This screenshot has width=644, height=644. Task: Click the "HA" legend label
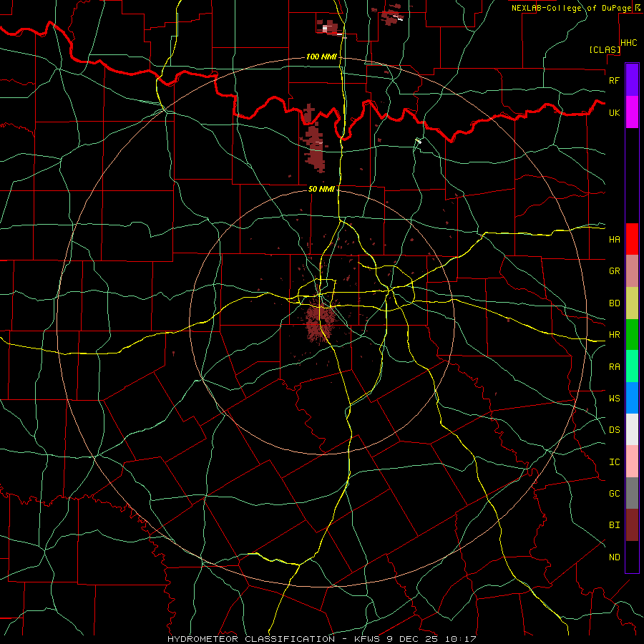[x=614, y=240]
